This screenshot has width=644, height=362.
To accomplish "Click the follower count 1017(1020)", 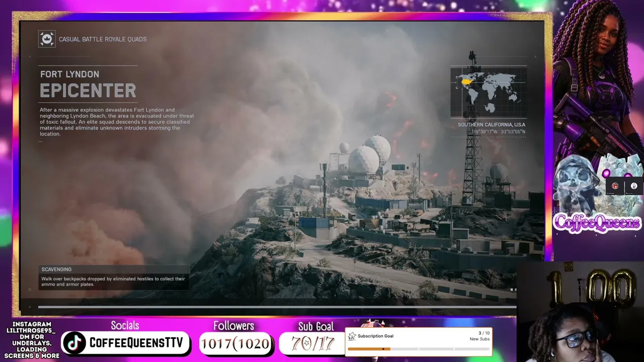I will point(235,344).
